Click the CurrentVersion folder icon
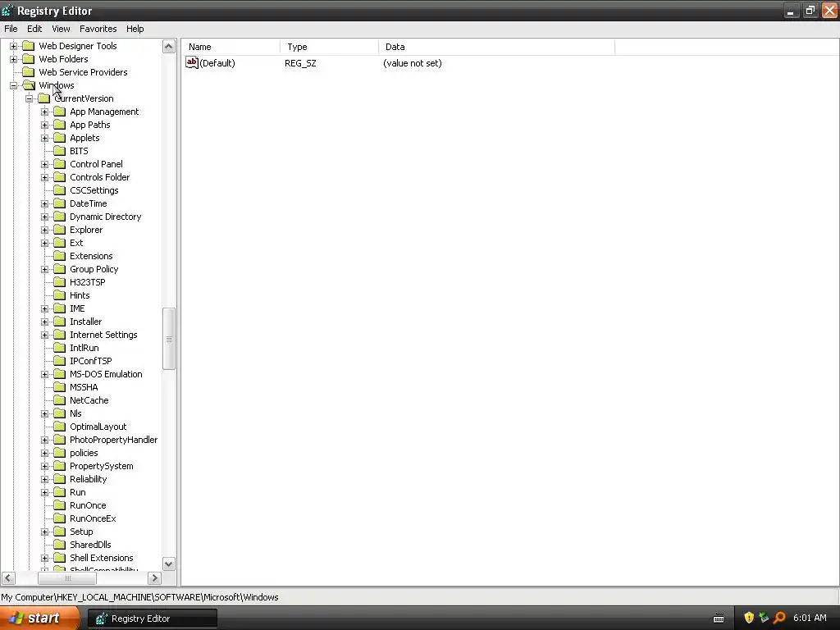The height and width of the screenshot is (630, 840). pos(44,98)
